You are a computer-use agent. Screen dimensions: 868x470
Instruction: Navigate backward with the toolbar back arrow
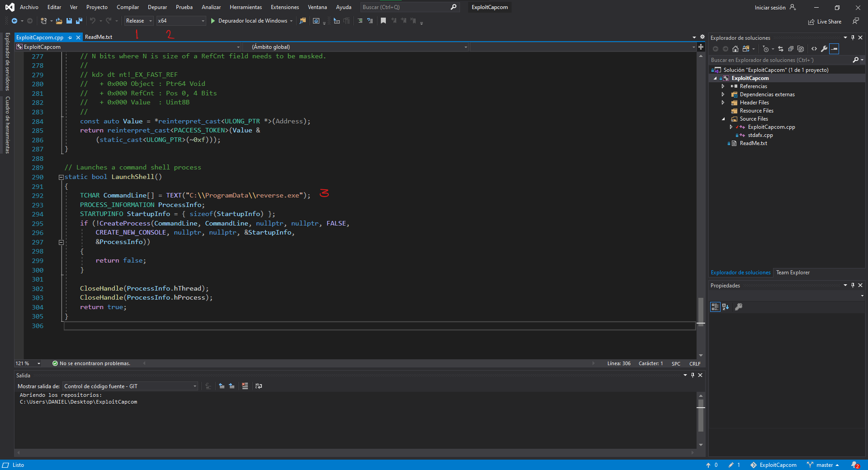[x=14, y=21]
